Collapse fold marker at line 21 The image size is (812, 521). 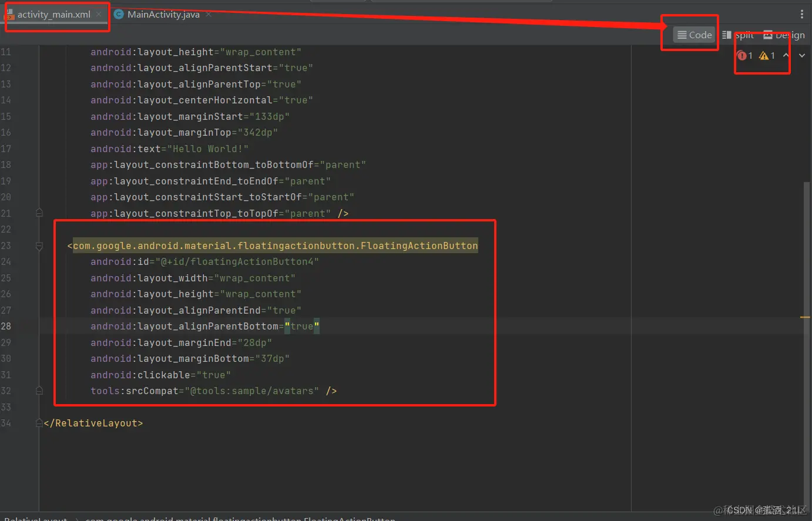[39, 213]
